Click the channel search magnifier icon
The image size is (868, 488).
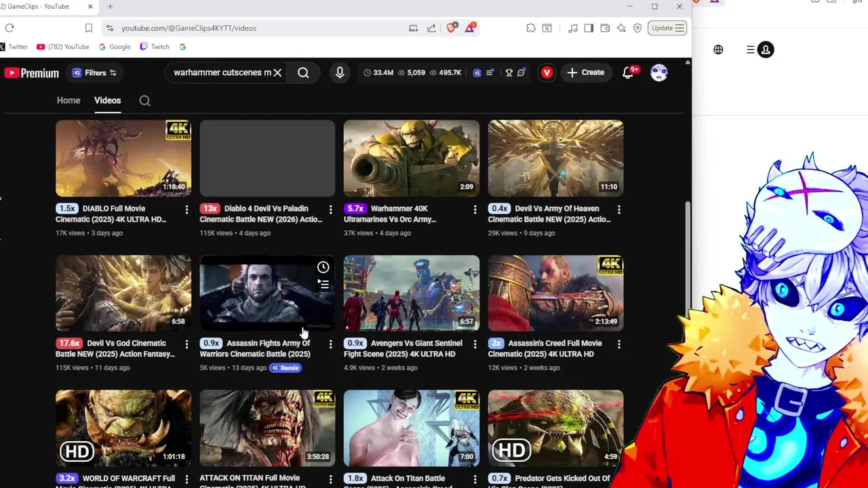(144, 100)
